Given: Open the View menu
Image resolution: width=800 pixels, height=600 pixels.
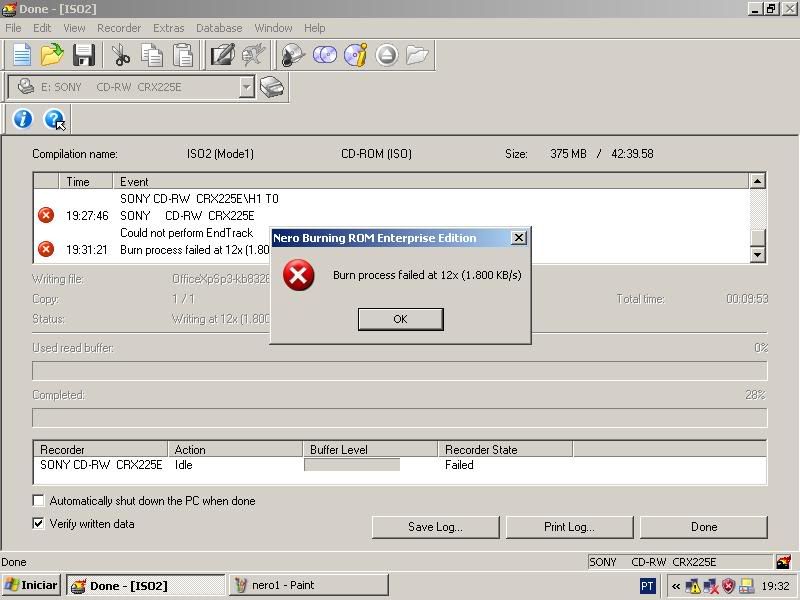Looking at the screenshot, I should (x=74, y=28).
